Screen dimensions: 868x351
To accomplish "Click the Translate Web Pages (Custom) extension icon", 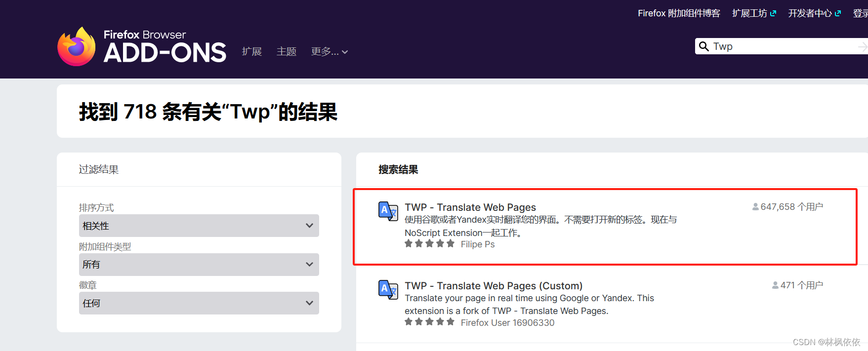I will (388, 290).
